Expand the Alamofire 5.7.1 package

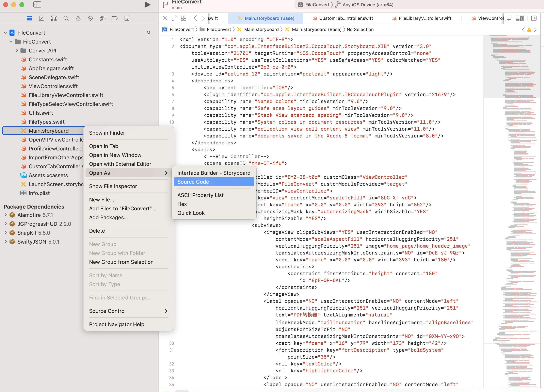tap(5, 215)
